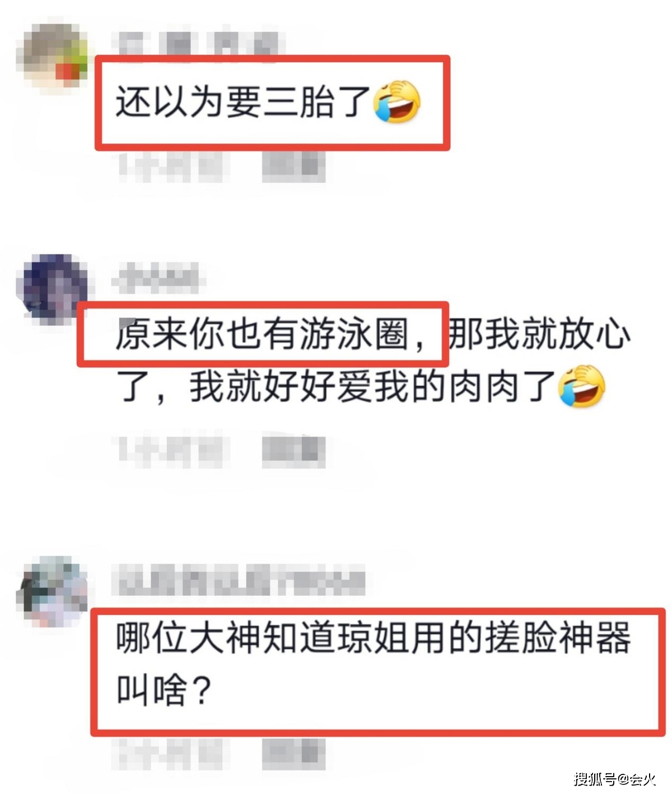The height and width of the screenshot is (794, 672).
Task: Open the blurred username of the second commenter
Action: coord(158,277)
